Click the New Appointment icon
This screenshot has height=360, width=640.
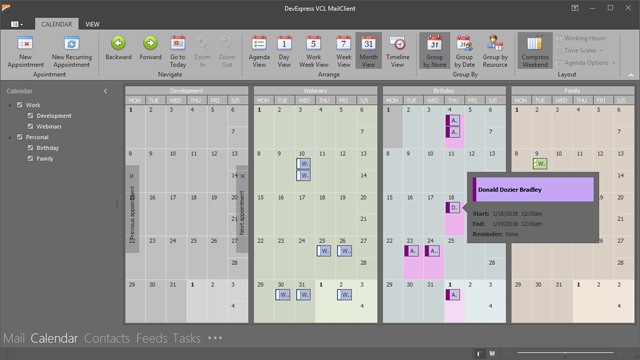25,44
